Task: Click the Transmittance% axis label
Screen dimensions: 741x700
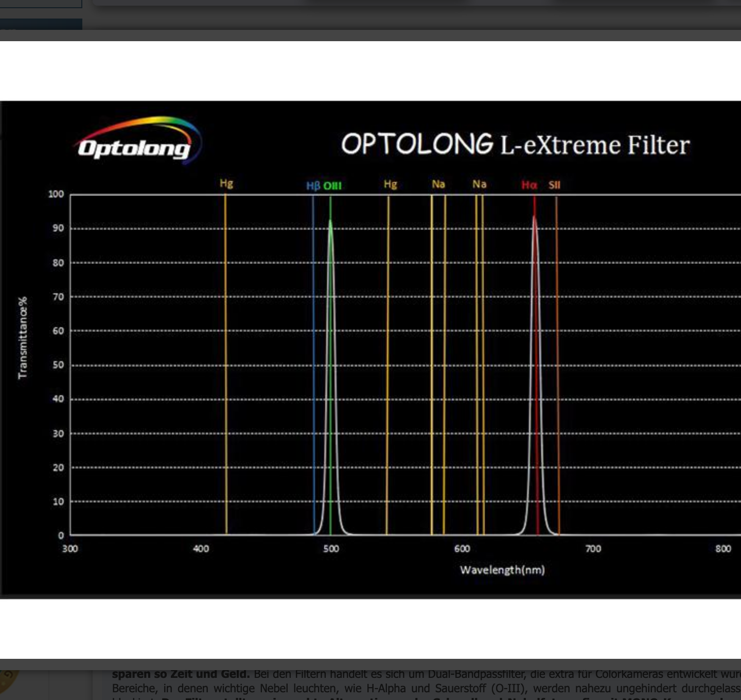Action: (23, 338)
